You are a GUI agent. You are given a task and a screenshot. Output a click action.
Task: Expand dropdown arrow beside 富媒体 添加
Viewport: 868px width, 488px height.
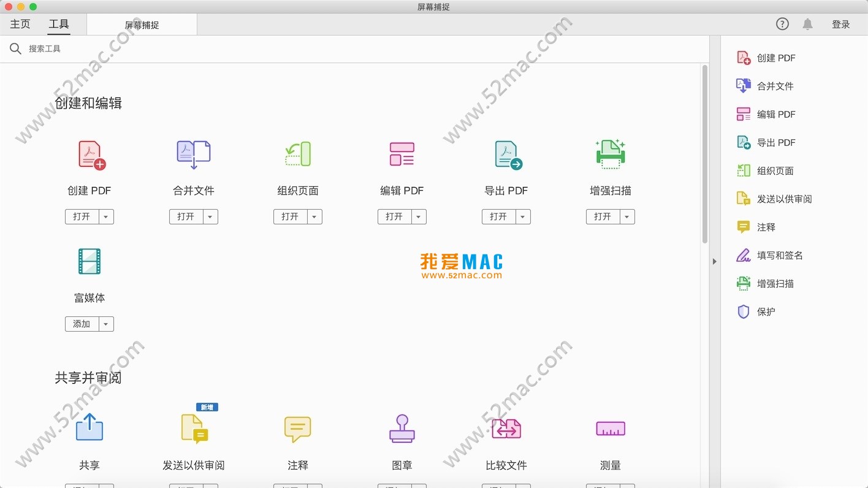[x=106, y=324]
